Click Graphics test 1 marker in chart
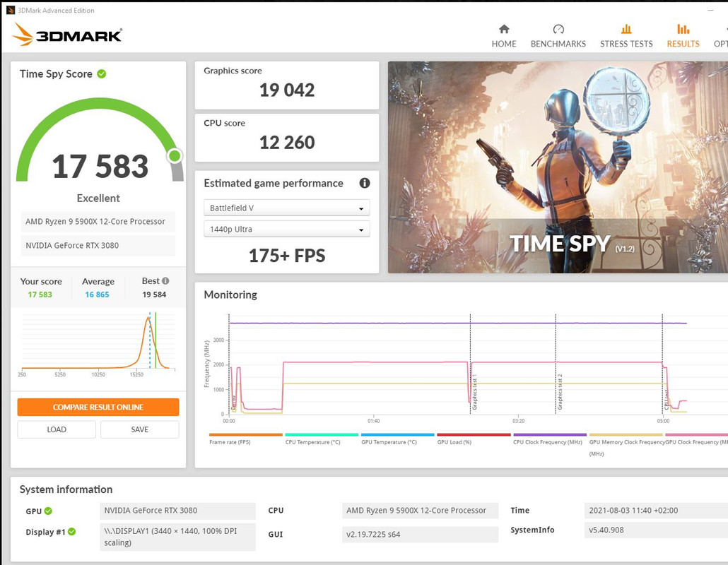This screenshot has height=565, width=728. tap(474, 392)
